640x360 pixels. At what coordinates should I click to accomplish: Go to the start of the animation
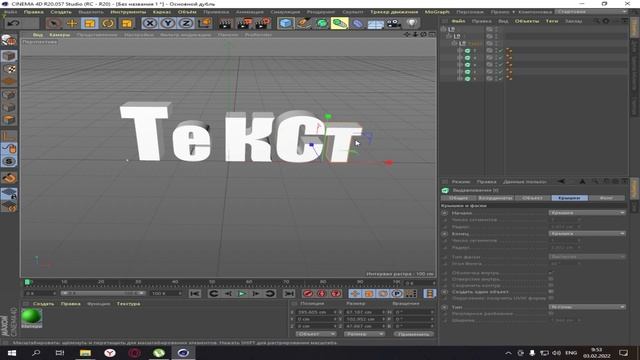195,293
